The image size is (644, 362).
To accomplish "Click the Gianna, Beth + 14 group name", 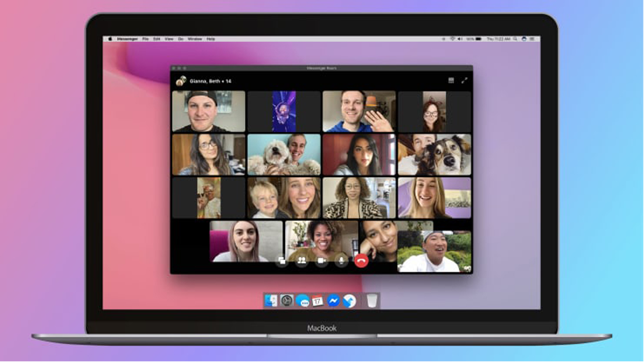I will click(x=210, y=81).
